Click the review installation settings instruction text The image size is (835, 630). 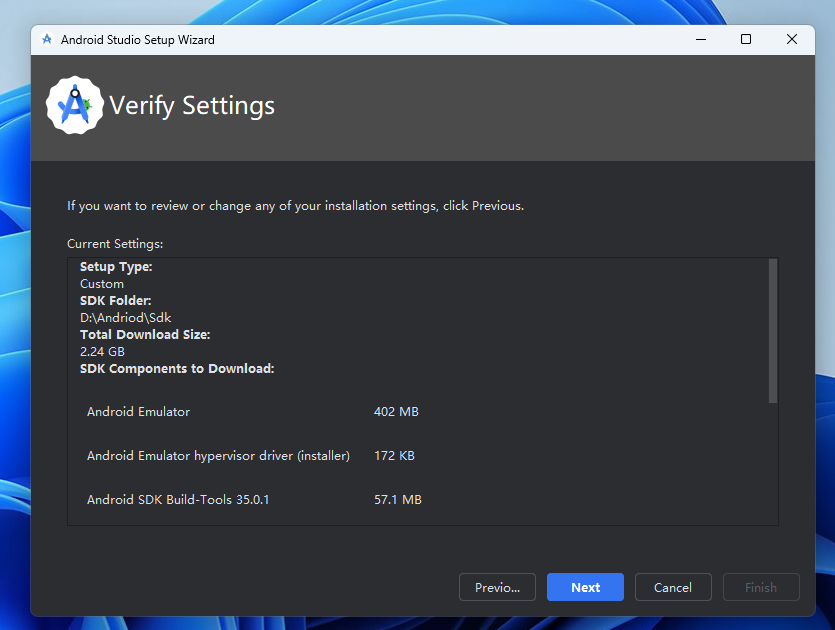[296, 206]
